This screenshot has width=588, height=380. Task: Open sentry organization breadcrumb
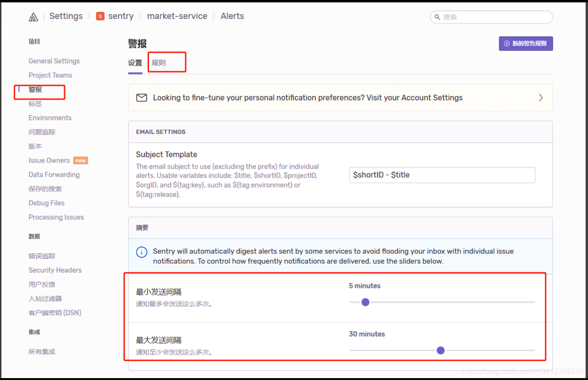(121, 16)
